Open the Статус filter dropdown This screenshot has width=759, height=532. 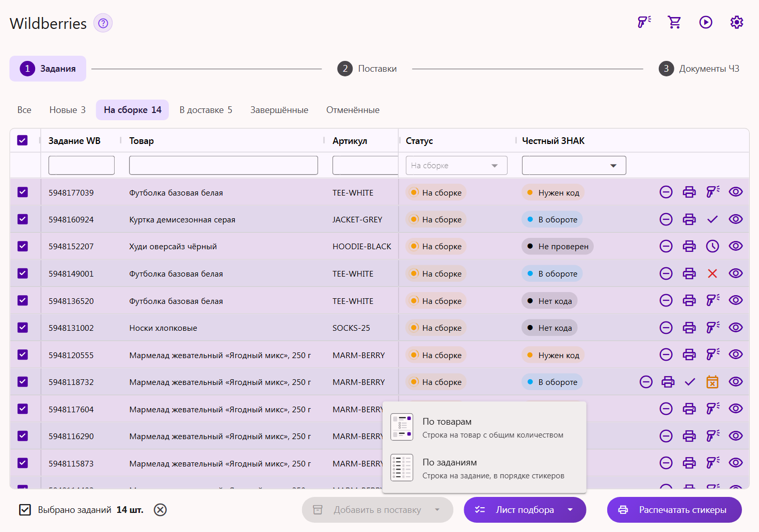(x=456, y=166)
